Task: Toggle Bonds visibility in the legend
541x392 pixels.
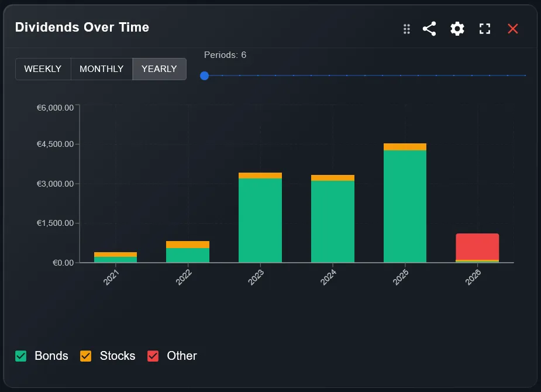Action: coord(20,356)
